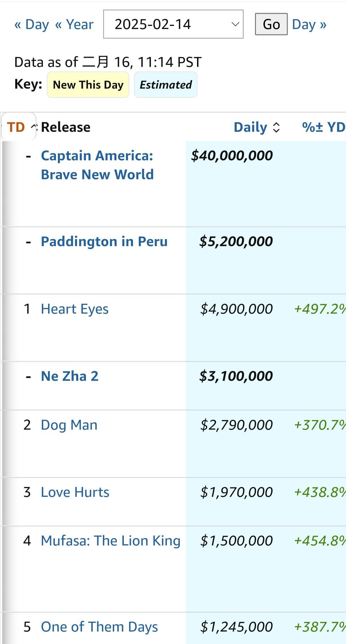Open the date dropdown showing 2025-02-14
The image size is (346, 644).
coord(173,24)
